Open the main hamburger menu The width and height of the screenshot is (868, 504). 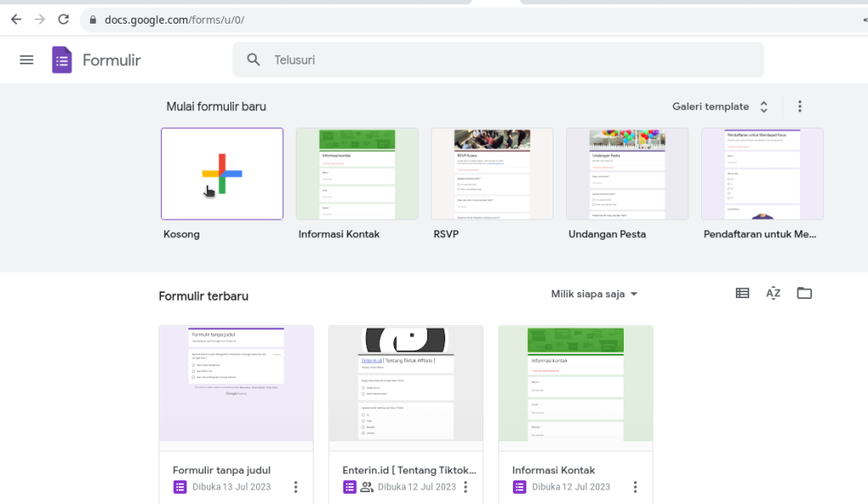pyautogui.click(x=26, y=59)
